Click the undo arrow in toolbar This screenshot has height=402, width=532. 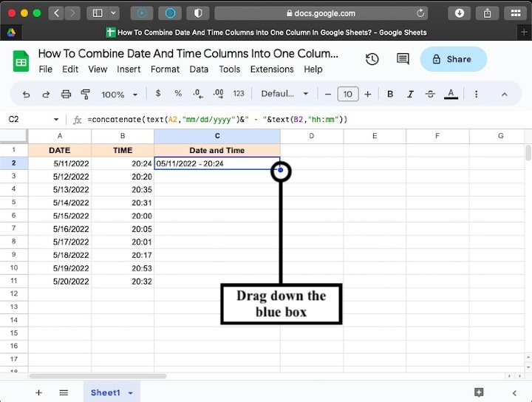[26, 95]
